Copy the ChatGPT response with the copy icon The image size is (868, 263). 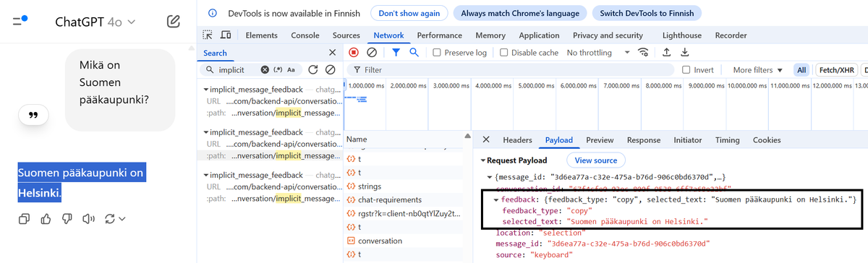[24, 219]
